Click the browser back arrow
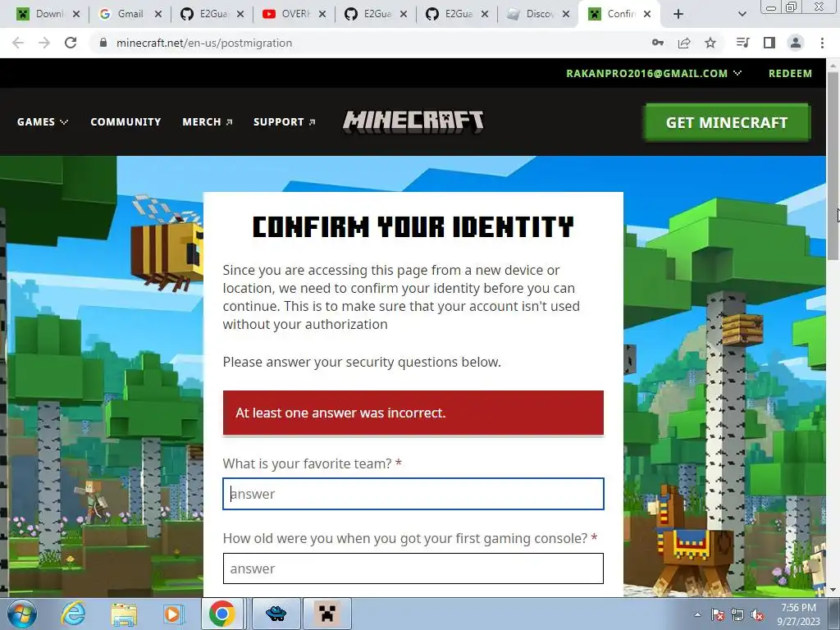Viewport: 840px width, 630px height. click(x=18, y=43)
